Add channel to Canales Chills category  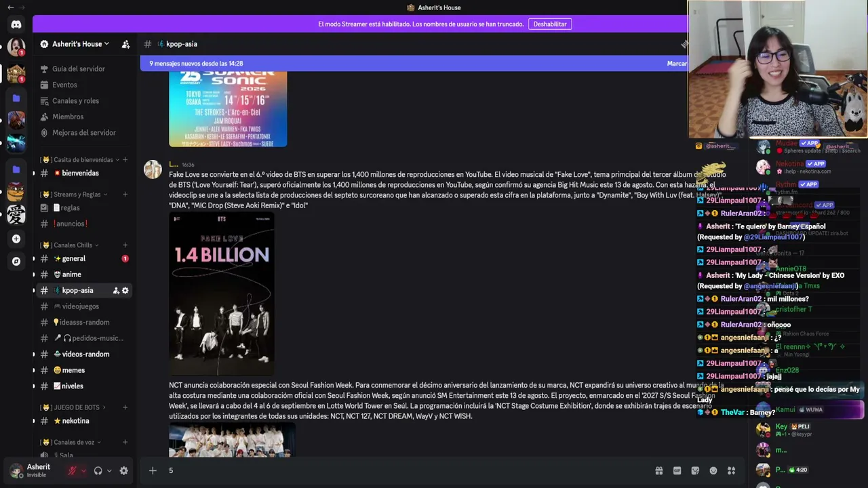pos(125,245)
